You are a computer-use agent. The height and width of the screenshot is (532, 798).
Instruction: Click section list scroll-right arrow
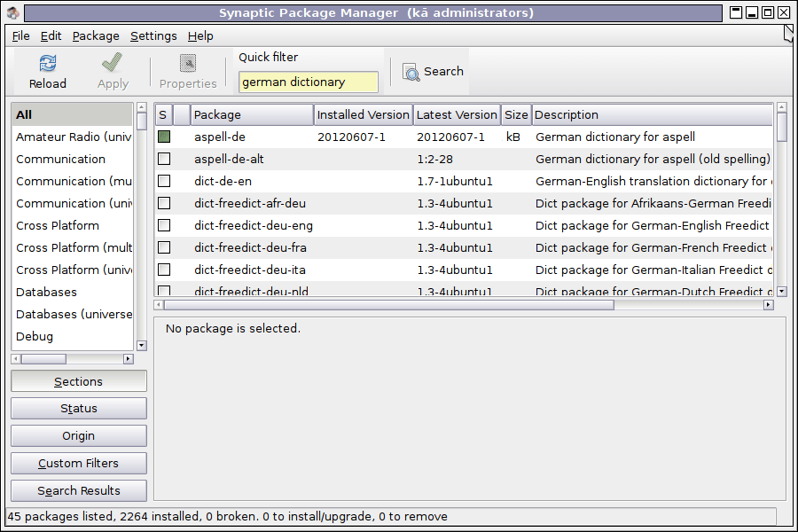click(x=129, y=359)
